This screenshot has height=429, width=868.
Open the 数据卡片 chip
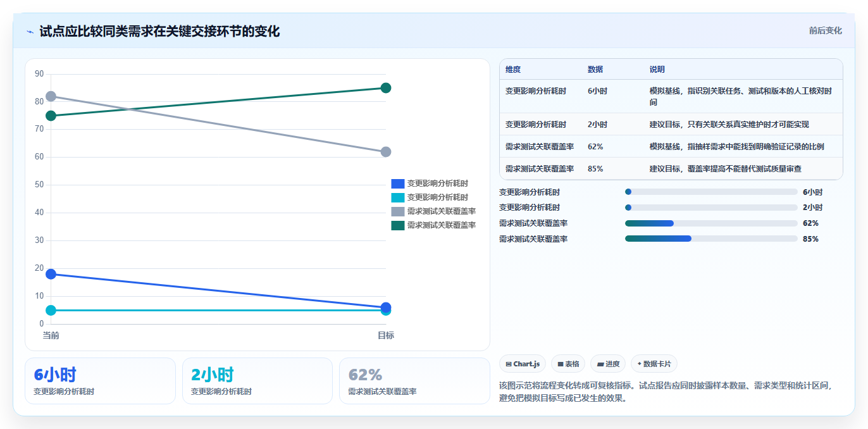[654, 364]
